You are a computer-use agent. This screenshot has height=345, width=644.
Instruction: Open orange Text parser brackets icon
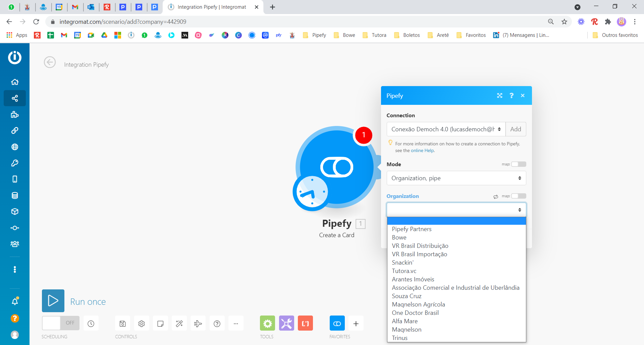[305, 323]
